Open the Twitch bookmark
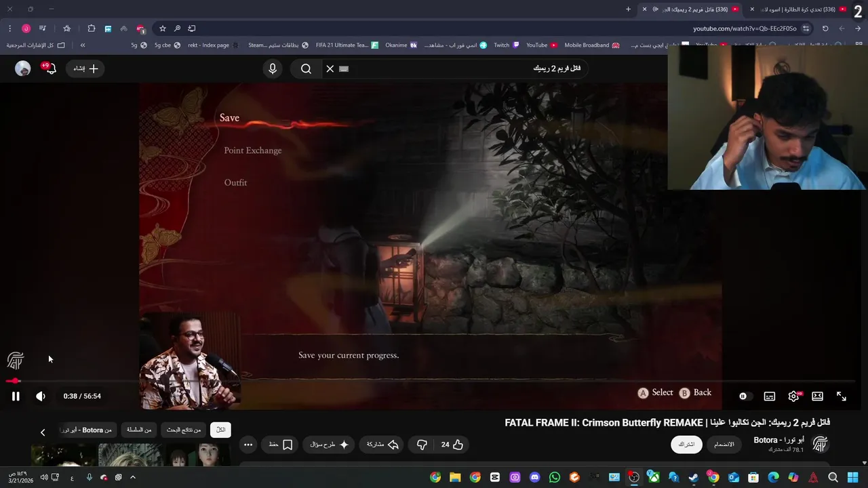The image size is (868, 488). pyautogui.click(x=507, y=45)
